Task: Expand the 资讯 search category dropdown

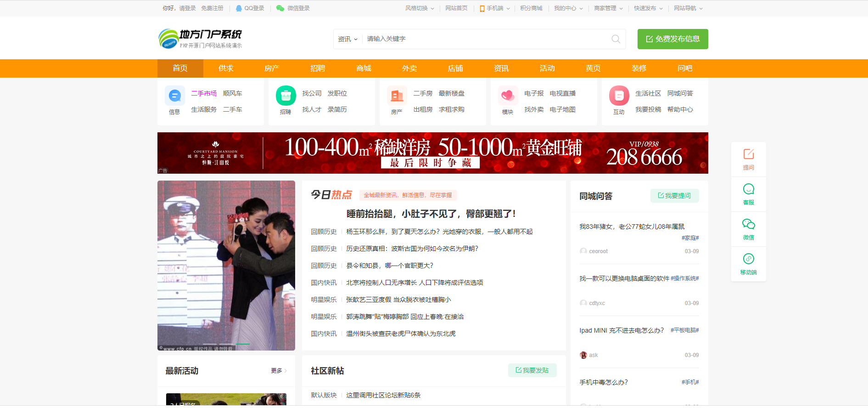Action: tap(347, 39)
